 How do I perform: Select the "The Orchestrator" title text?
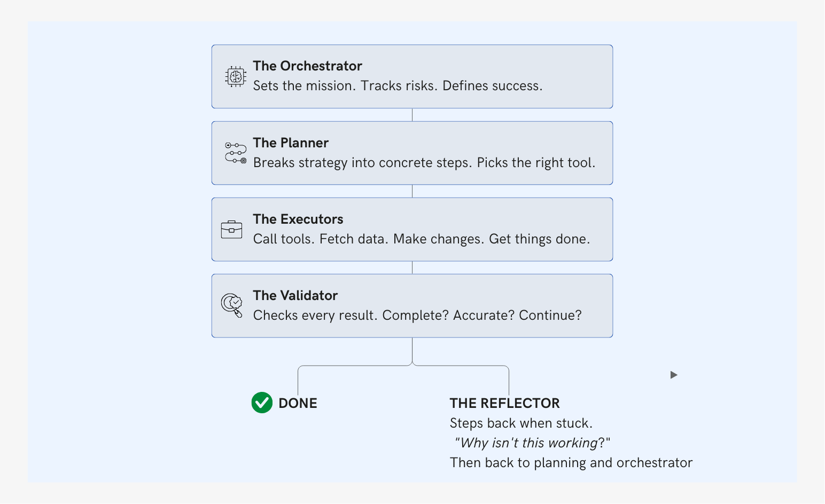click(307, 66)
